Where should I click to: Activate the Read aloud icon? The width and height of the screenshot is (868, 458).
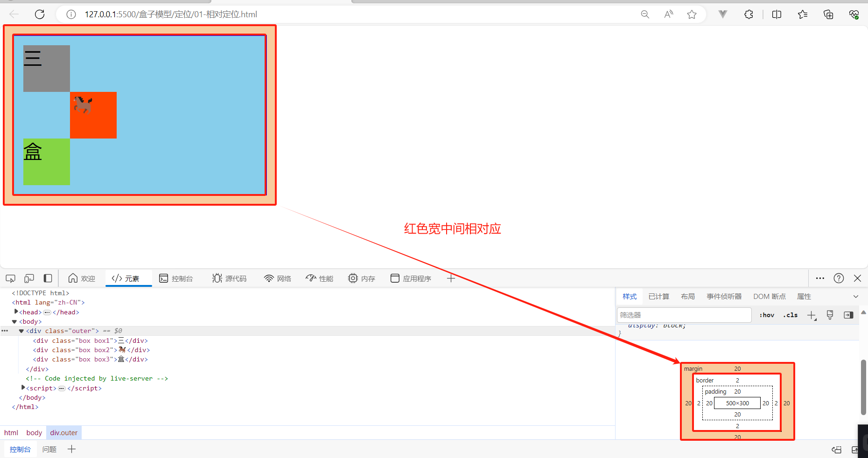(x=669, y=14)
